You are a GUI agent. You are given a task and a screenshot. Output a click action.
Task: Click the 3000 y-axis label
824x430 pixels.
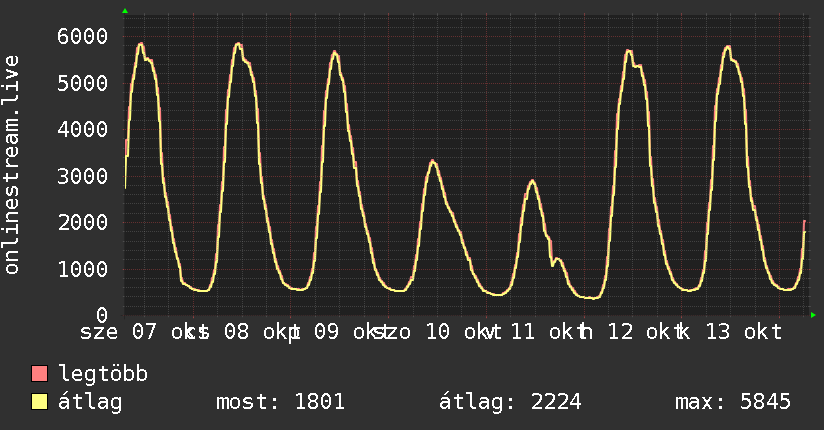83,176
